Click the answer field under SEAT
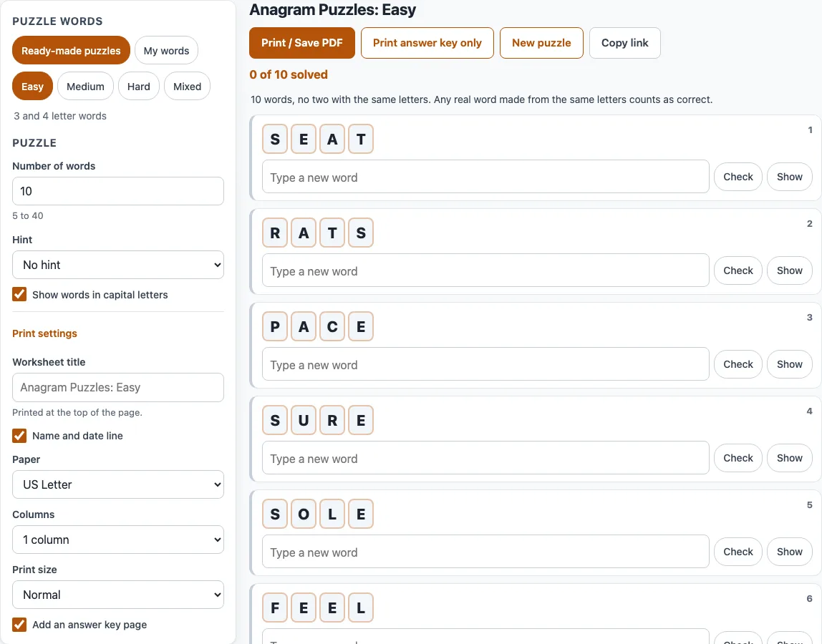Image resolution: width=822 pixels, height=644 pixels. click(485, 177)
